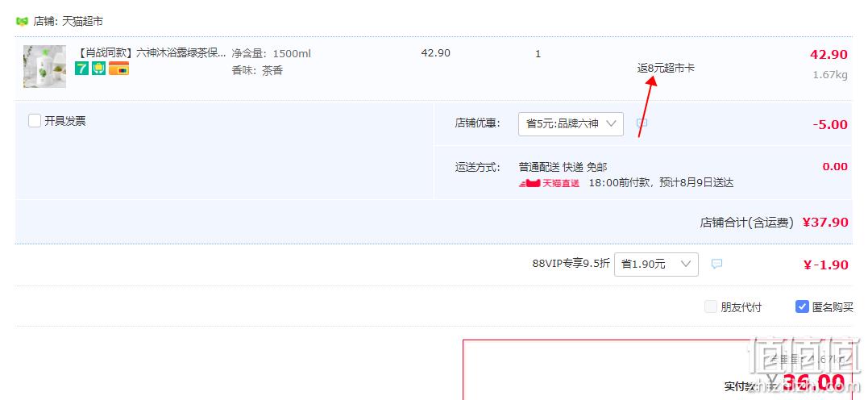Click the -5.00 shop discount amount
Viewport: 868px width, 400px height.
coord(830,125)
